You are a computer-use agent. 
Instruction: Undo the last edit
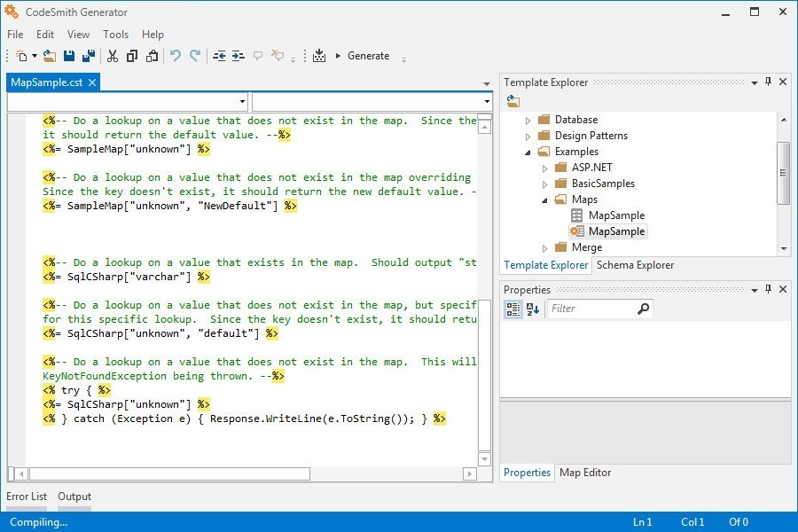[x=176, y=56]
